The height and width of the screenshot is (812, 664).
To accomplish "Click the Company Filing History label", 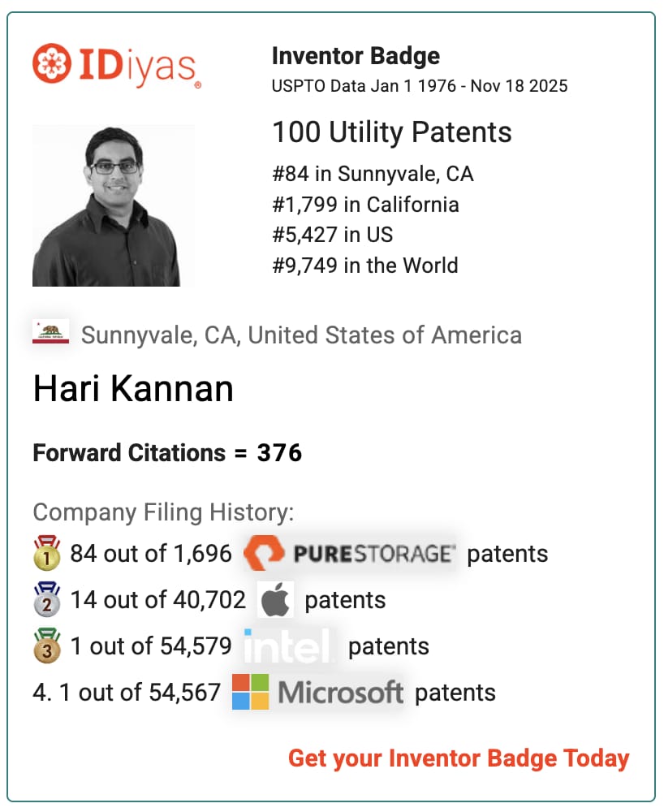I will (163, 512).
